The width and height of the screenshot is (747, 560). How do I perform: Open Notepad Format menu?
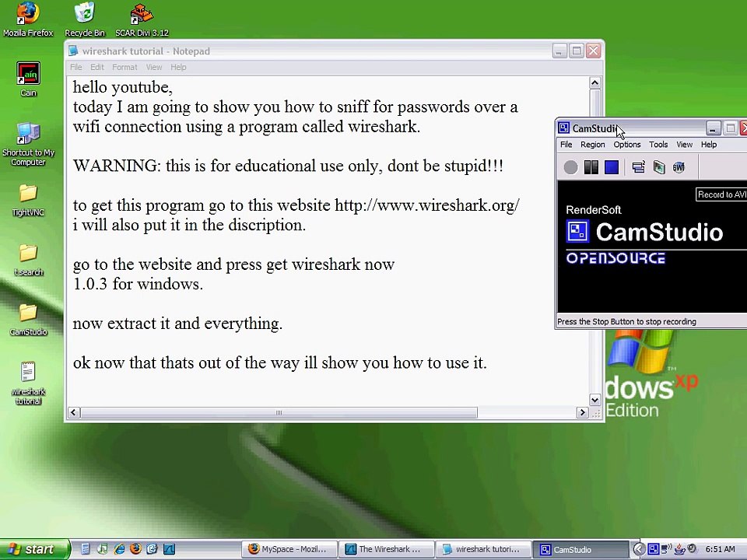[x=124, y=67]
